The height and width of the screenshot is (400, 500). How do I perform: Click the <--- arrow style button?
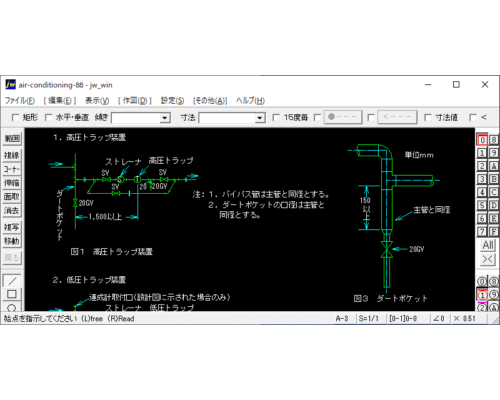click(x=397, y=117)
